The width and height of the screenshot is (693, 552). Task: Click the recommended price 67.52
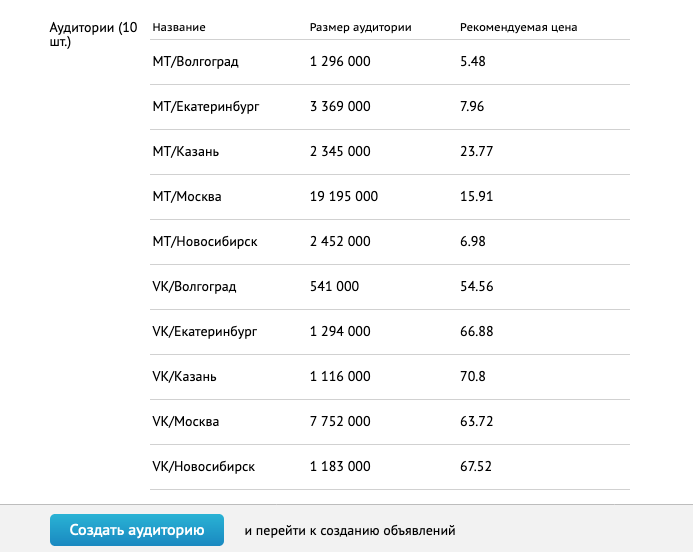tap(476, 466)
